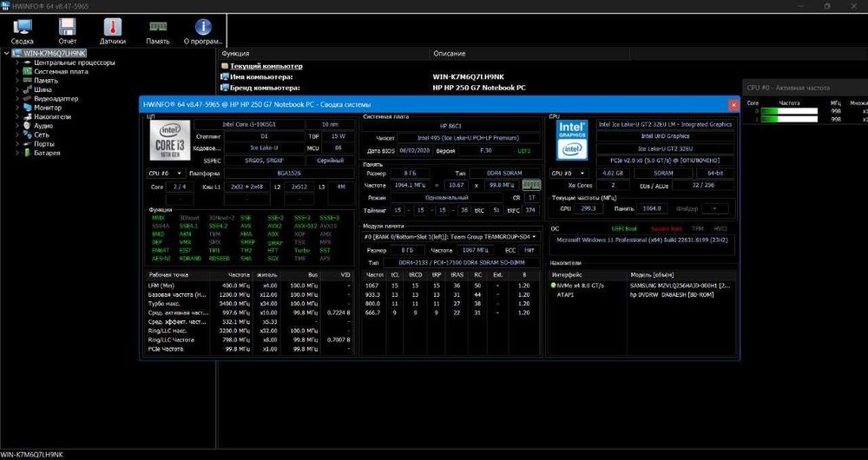Click the Intel Graphics logo

click(572, 140)
